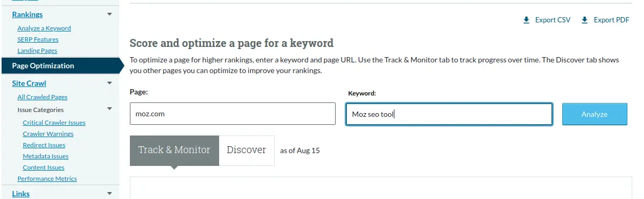
Task: Click the Keyword input field
Action: click(x=449, y=114)
